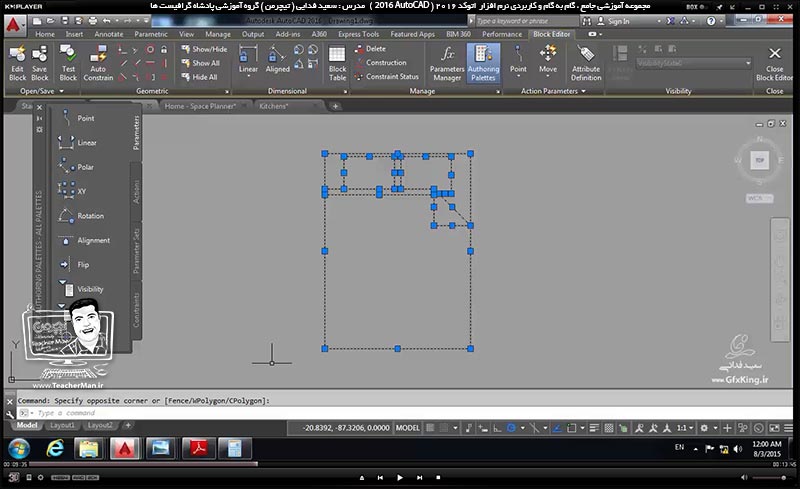Click the command line input field
Viewport: 800px width, 489px height.
(403, 413)
